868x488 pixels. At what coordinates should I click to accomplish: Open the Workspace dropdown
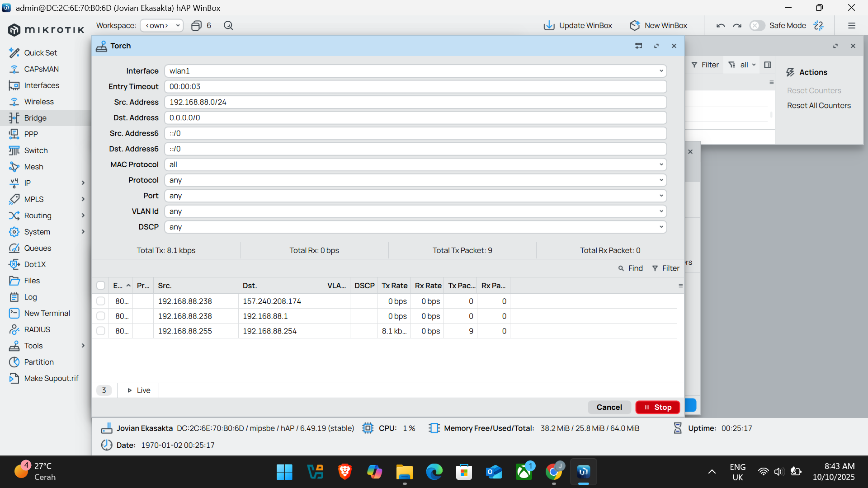[x=162, y=26]
